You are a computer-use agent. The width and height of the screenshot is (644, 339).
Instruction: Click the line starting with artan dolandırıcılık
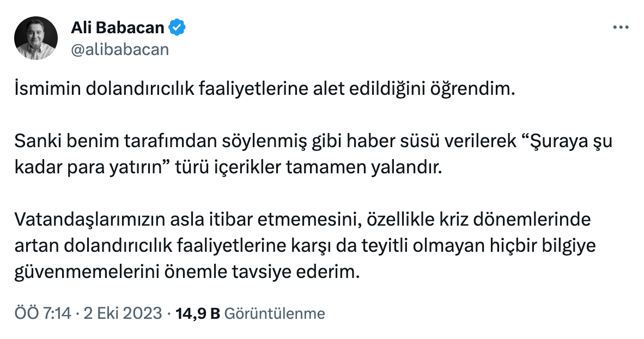(305, 246)
